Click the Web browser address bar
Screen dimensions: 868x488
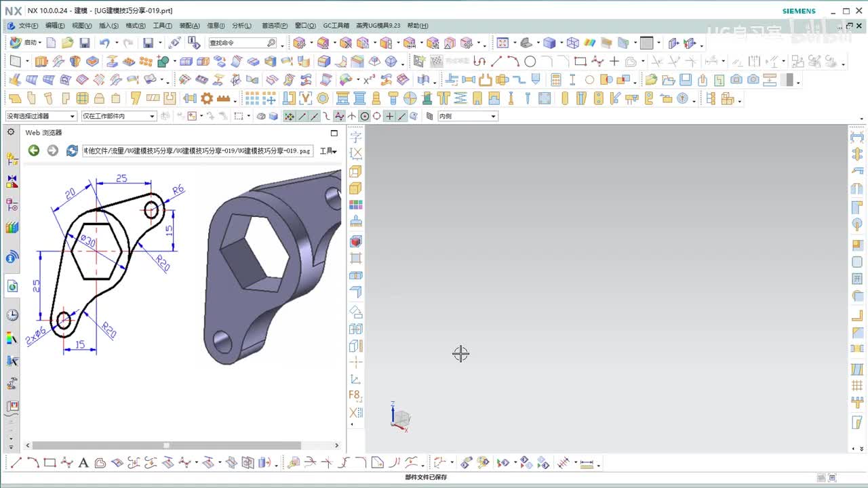click(198, 150)
